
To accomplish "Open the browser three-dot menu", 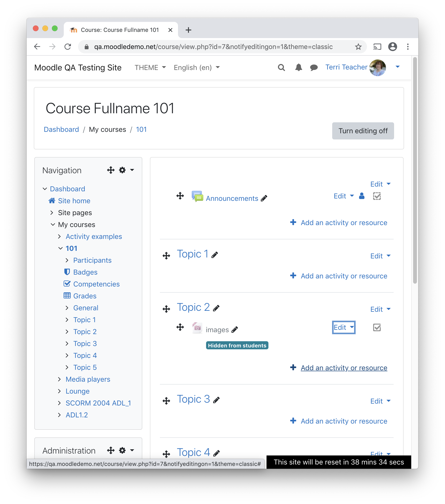I will click(408, 47).
